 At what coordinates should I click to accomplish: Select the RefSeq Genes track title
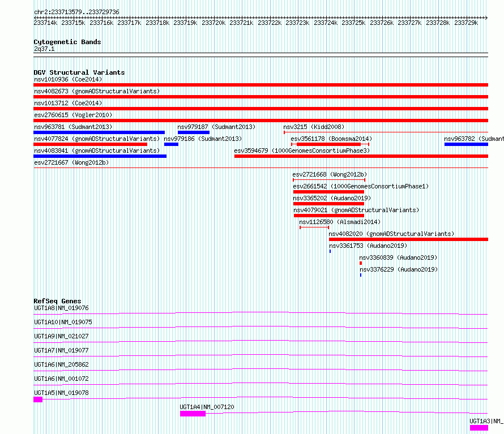coord(57,301)
